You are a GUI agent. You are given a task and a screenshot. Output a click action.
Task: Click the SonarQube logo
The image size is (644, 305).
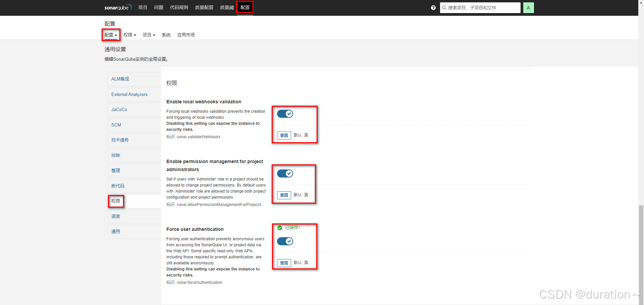click(x=118, y=7)
